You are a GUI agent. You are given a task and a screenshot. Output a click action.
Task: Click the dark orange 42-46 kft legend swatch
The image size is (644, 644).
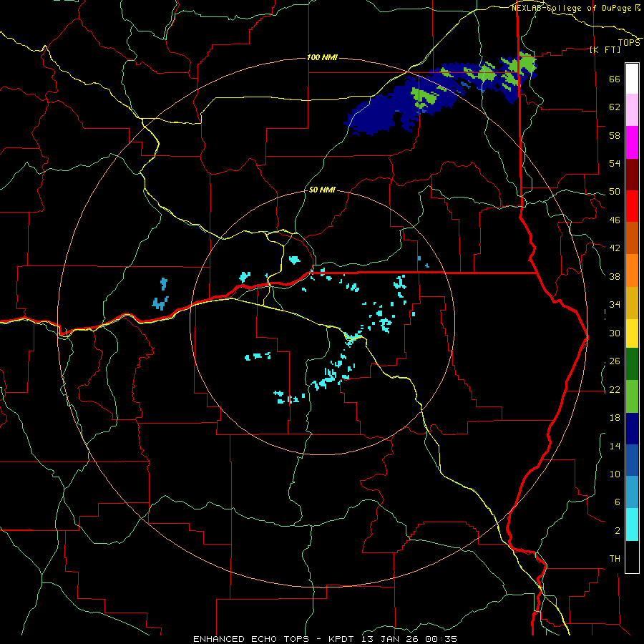coord(632,238)
